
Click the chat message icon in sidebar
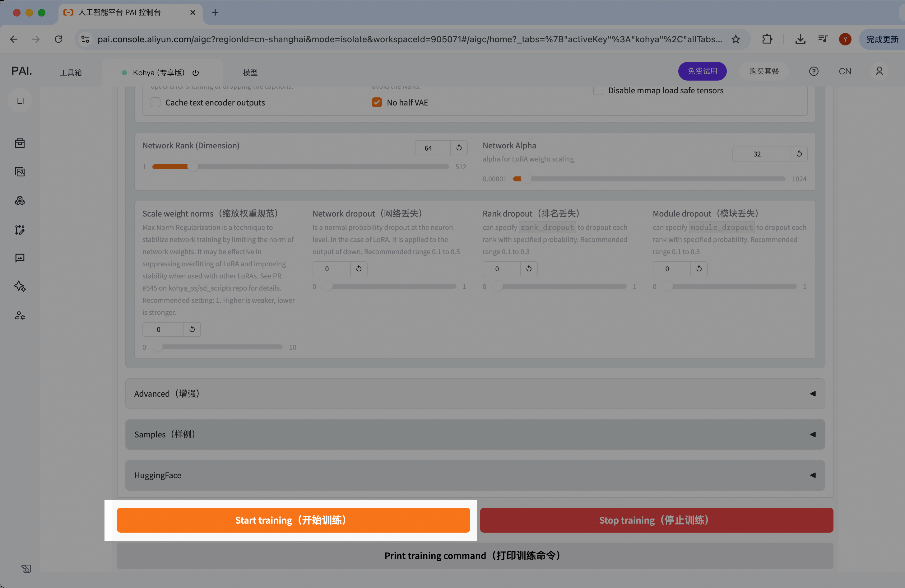pos(20,258)
